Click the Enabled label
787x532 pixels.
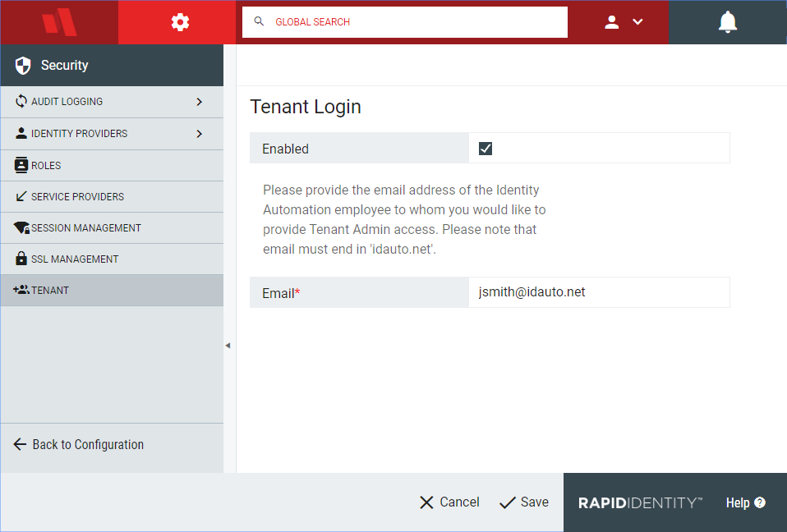(285, 149)
